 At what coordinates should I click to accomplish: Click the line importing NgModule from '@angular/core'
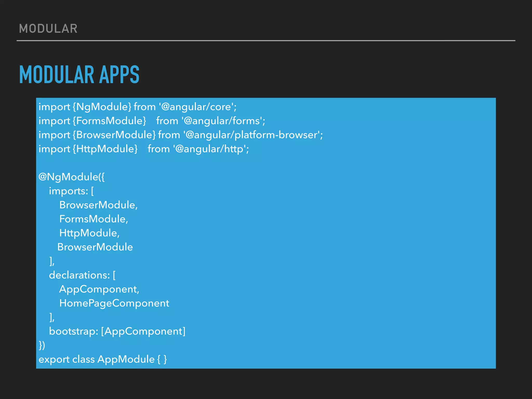tap(137, 107)
